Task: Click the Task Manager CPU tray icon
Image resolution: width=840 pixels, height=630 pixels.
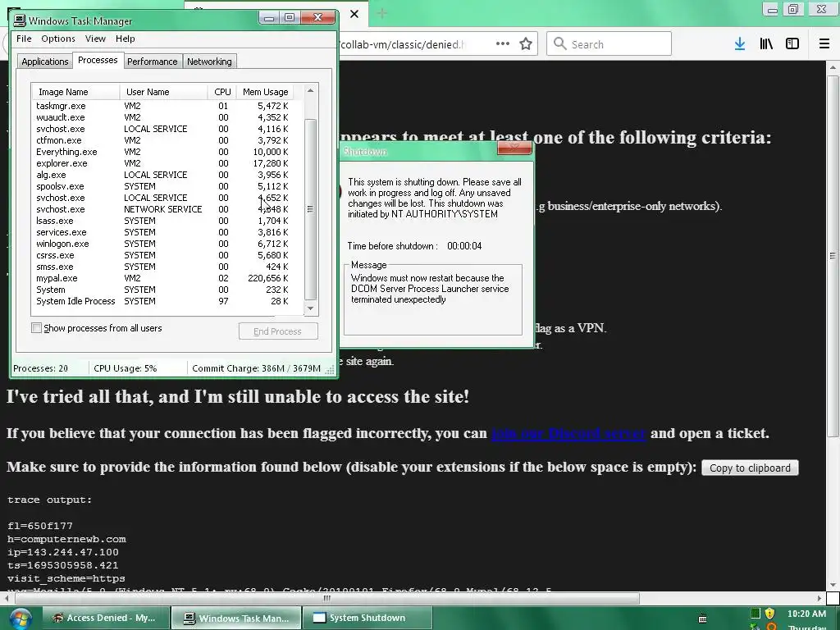Action: pos(756,614)
